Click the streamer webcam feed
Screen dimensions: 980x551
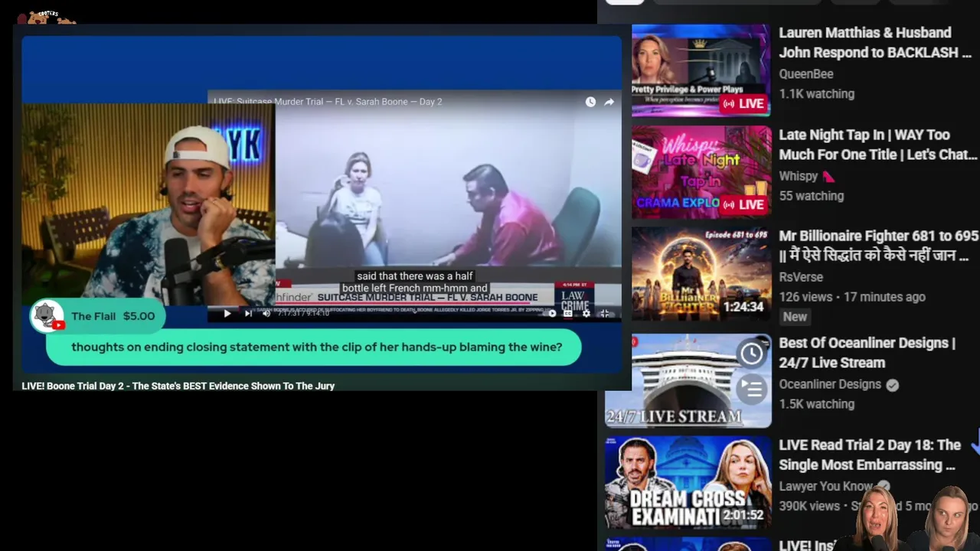tap(149, 205)
